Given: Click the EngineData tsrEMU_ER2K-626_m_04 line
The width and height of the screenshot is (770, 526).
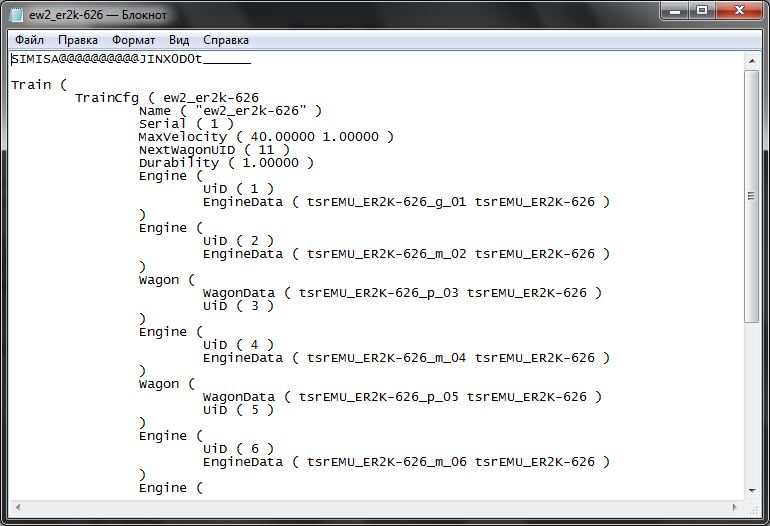Looking at the screenshot, I should (x=406, y=358).
